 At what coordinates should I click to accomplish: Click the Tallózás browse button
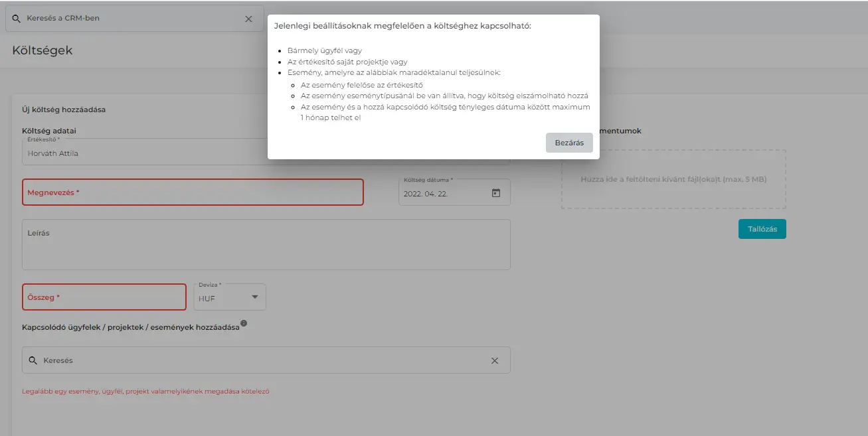click(x=762, y=229)
